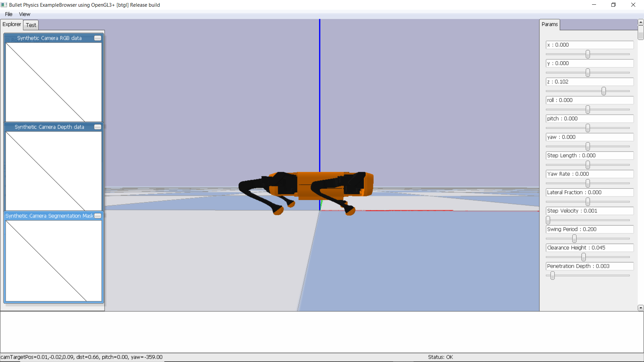The image size is (644, 362).
Task: Open the View menu
Action: coord(24,14)
